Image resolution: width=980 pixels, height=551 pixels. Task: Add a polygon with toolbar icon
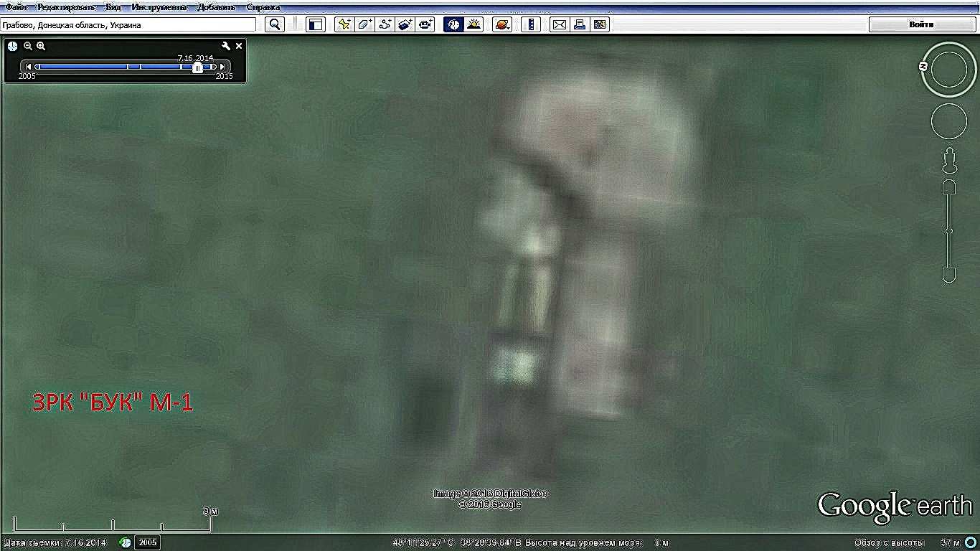pos(364,24)
